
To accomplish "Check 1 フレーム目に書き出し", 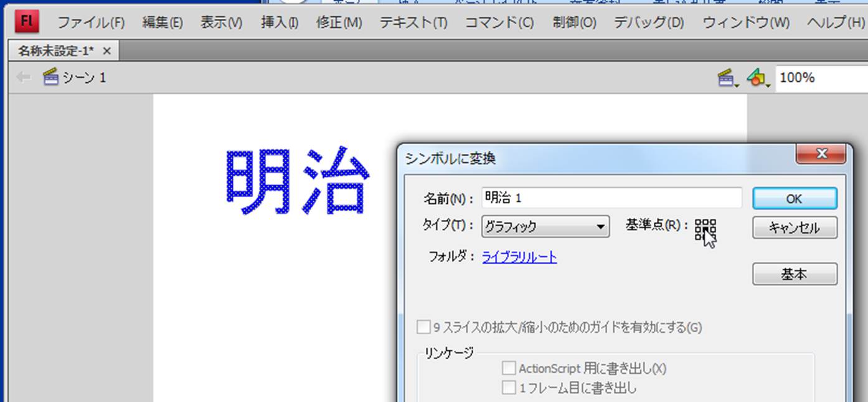I will tap(509, 388).
